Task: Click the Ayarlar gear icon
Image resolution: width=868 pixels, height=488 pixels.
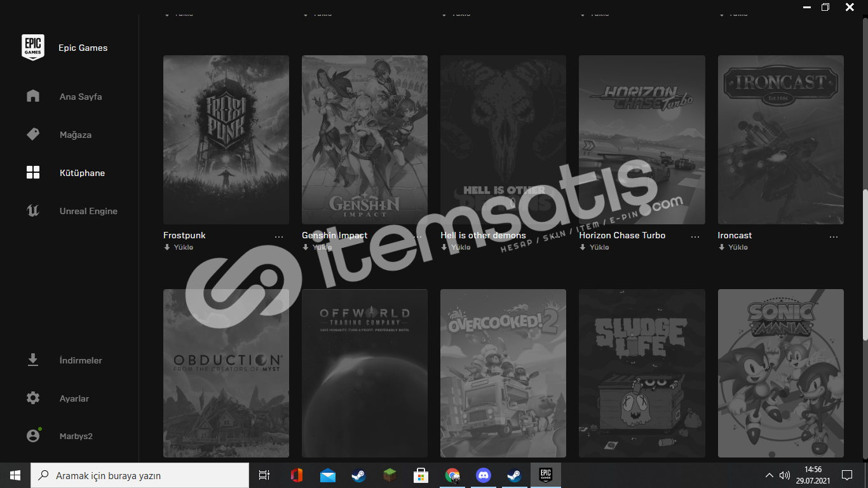Action: [33, 398]
